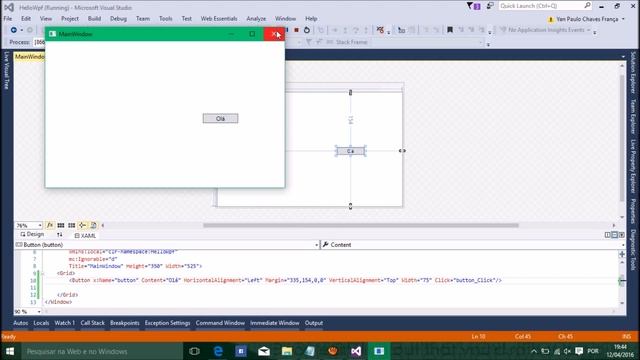Toggle the artboard background icon

(x=93, y=225)
